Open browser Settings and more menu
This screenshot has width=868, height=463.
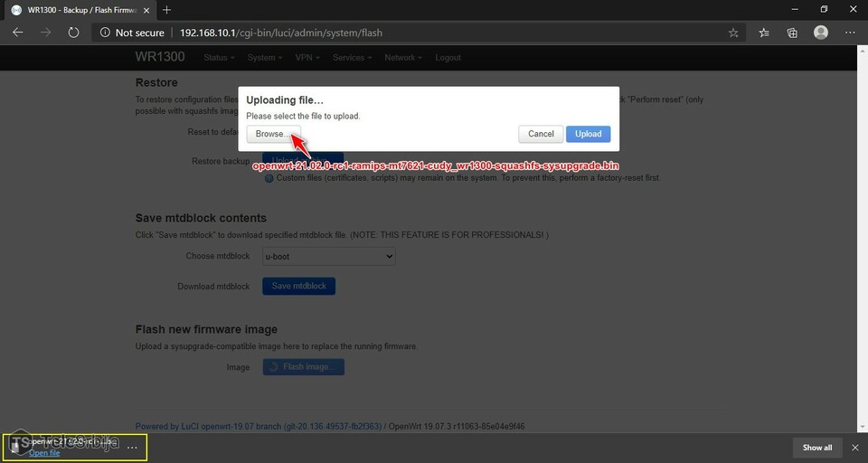(x=850, y=33)
